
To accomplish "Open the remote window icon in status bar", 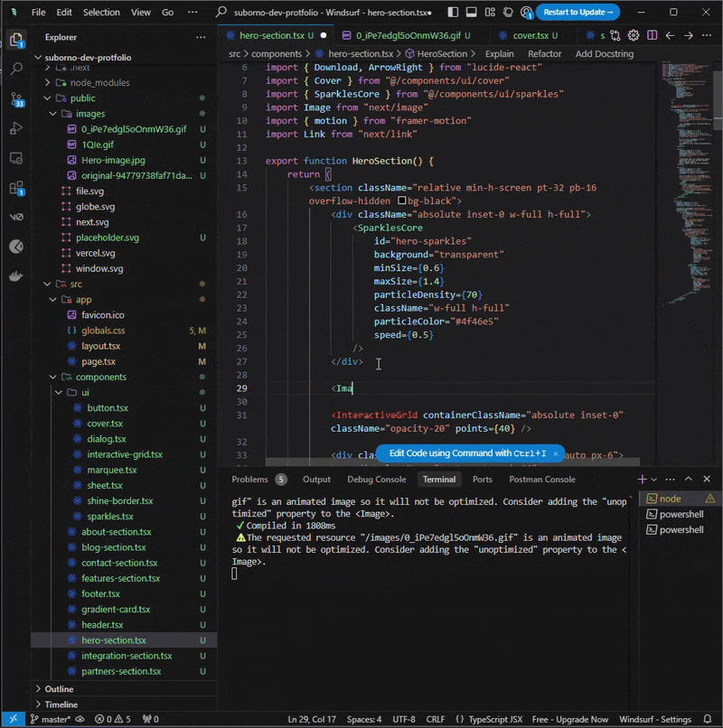I will click(x=13, y=719).
